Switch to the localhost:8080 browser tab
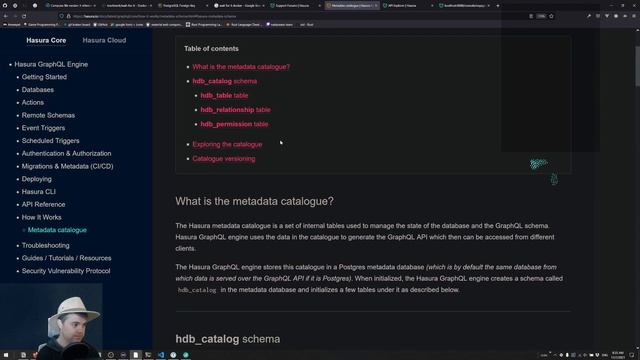This screenshot has height=360, width=640. pos(464,6)
